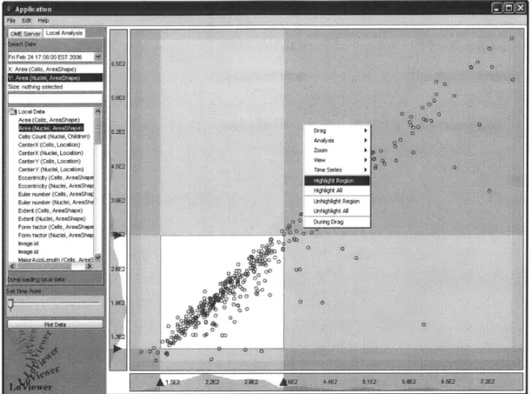
Task: Choose Unhighlight All from context menu
Action: point(337,211)
